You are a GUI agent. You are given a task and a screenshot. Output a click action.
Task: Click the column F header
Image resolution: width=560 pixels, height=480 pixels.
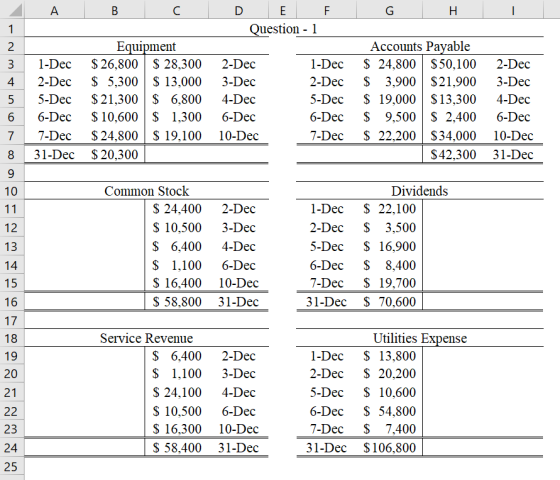326,10
